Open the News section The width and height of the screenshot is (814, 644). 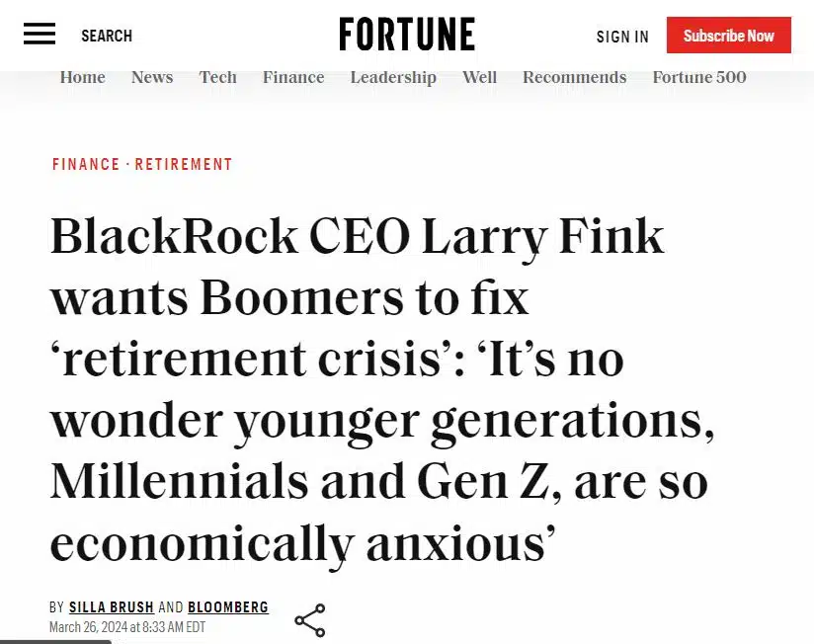152,77
